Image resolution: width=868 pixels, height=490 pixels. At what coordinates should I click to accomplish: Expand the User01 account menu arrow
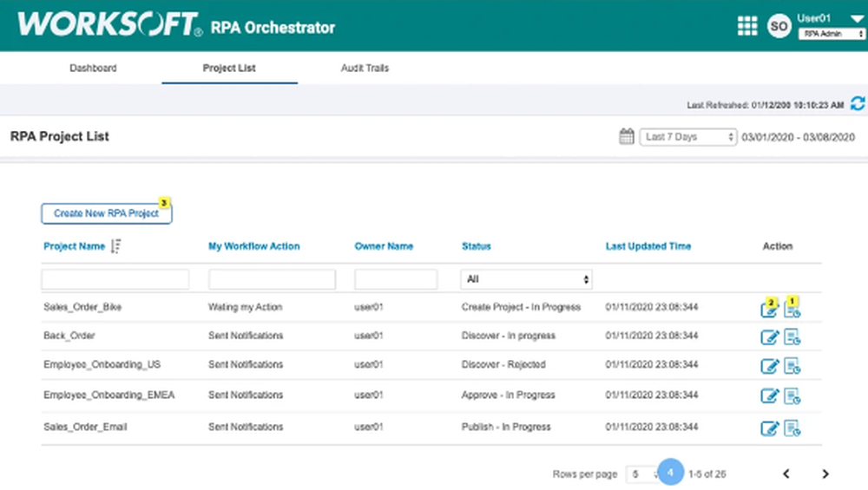click(x=857, y=19)
